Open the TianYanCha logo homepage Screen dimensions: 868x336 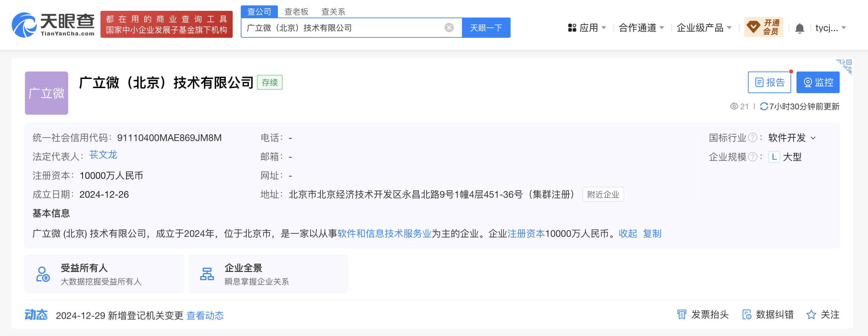click(x=53, y=25)
